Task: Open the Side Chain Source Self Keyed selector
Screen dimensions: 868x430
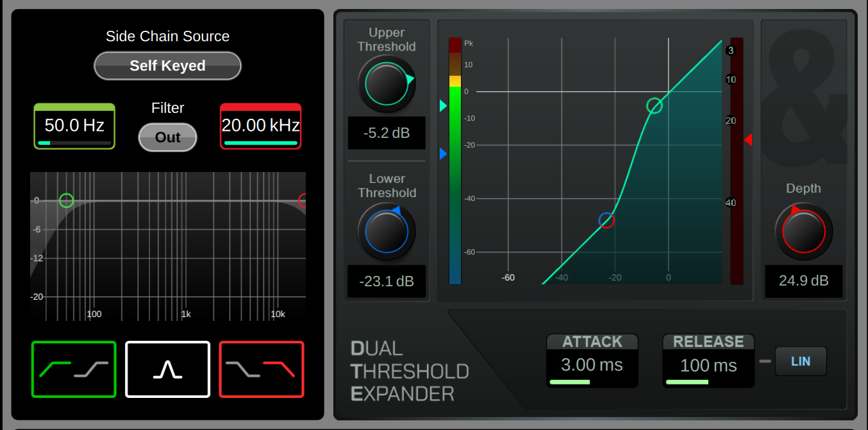Action: 167,65
